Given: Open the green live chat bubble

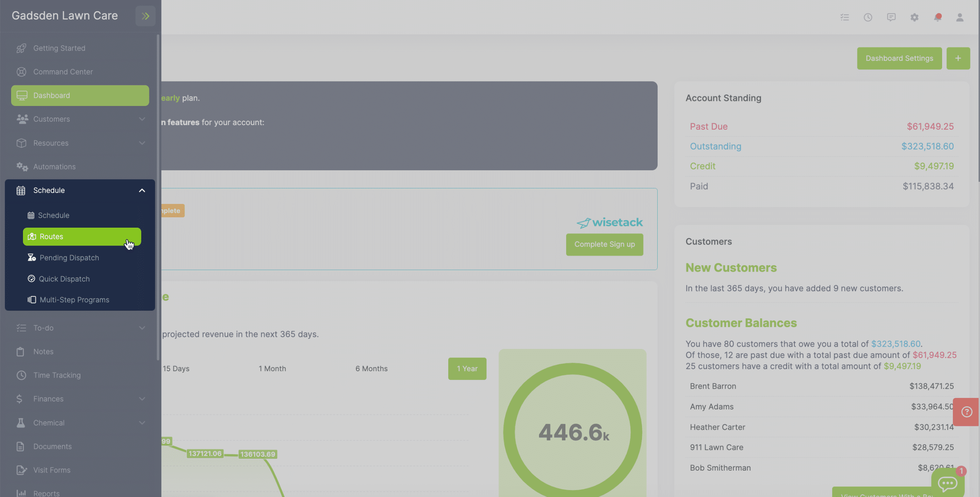Looking at the screenshot, I should [x=948, y=483].
